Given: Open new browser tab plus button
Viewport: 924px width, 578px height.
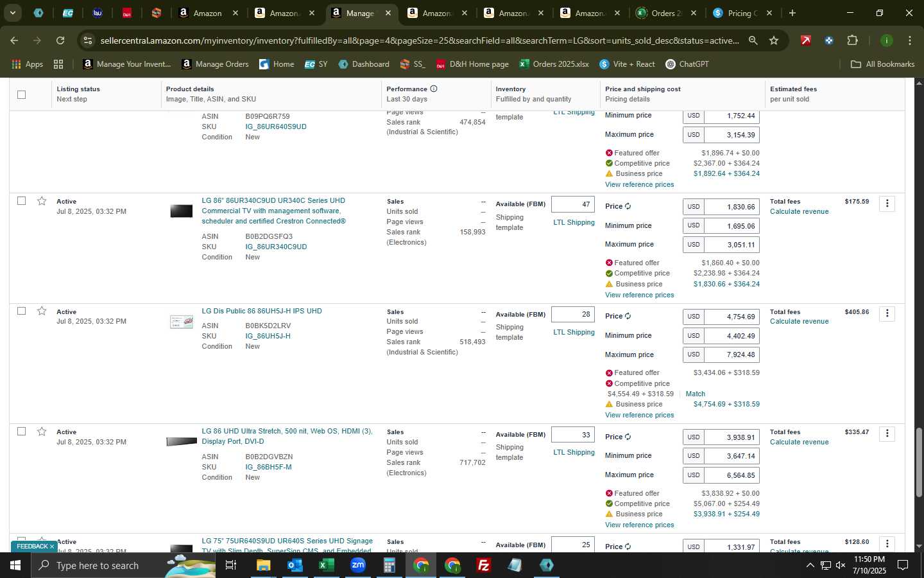Looking at the screenshot, I should 792,13.
